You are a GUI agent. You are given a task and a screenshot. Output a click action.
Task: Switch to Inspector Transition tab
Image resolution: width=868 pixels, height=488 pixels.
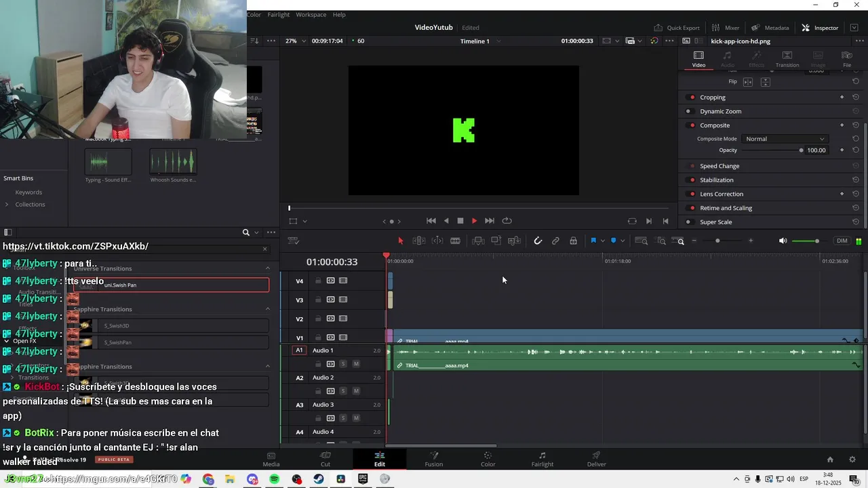pyautogui.click(x=787, y=59)
